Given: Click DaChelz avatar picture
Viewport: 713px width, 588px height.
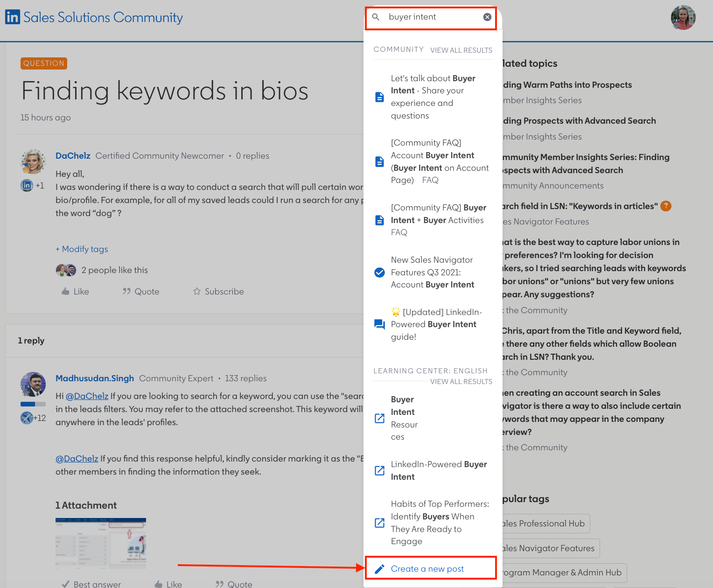Looking at the screenshot, I should [33, 161].
